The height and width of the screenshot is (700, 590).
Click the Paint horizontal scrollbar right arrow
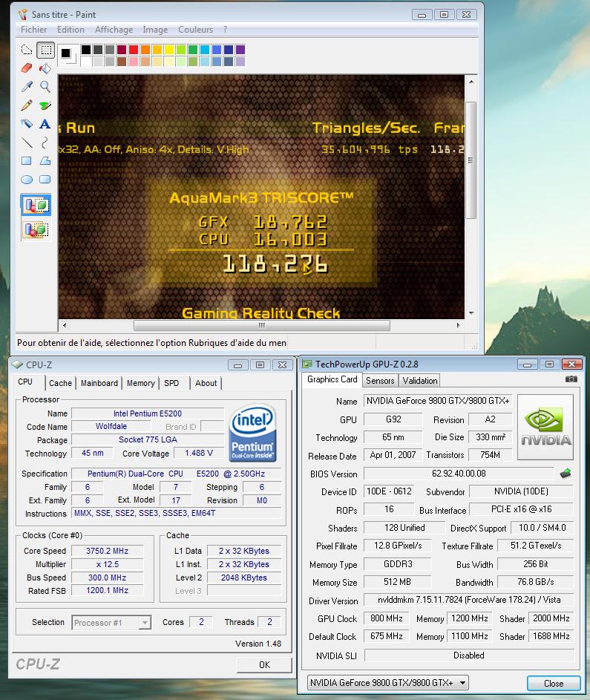point(459,325)
